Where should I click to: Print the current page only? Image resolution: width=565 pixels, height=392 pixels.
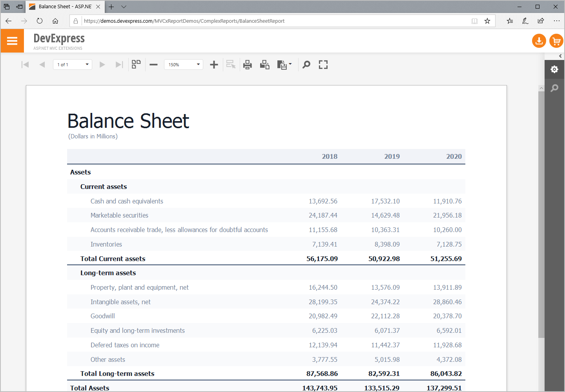tap(264, 64)
